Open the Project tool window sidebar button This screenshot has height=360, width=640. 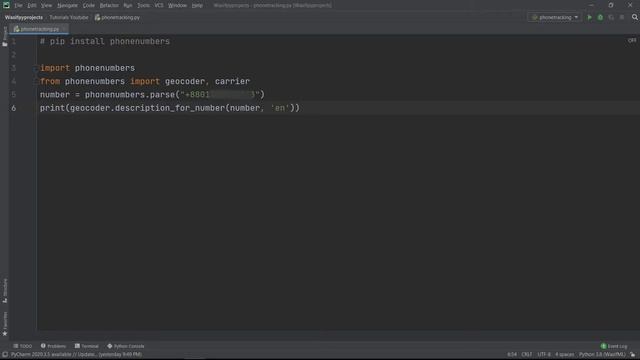(x=5, y=37)
